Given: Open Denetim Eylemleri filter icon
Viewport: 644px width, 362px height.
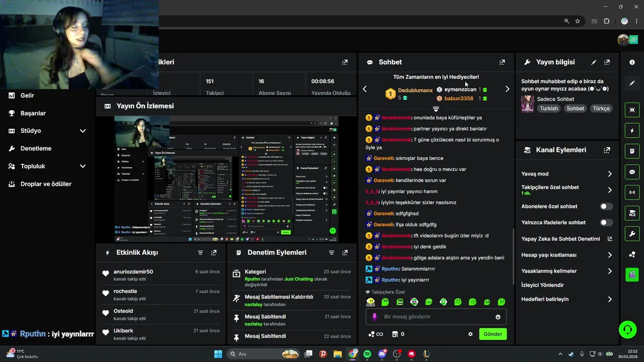Looking at the screenshot, I should point(331,252).
